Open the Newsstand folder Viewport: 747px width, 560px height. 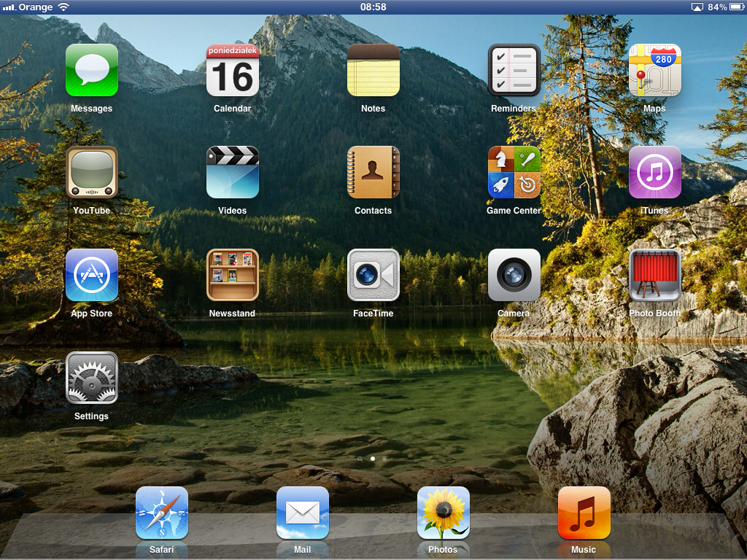pos(233,275)
